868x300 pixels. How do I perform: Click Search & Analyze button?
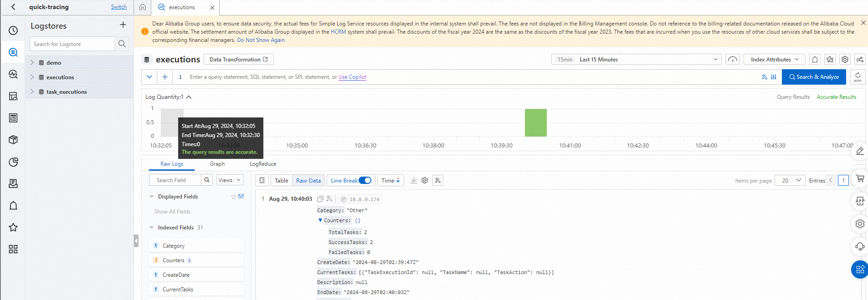click(814, 77)
